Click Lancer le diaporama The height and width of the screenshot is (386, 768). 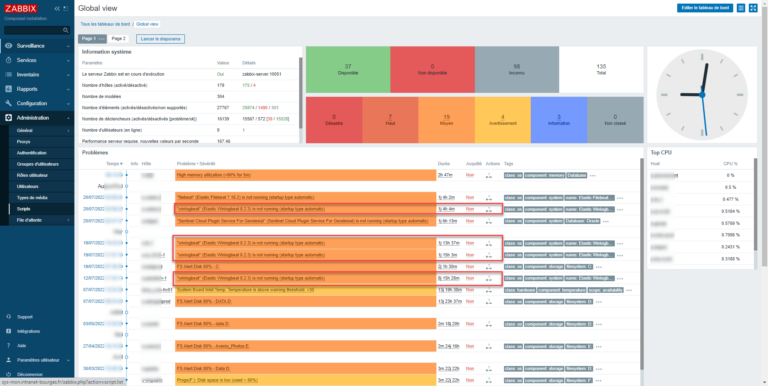click(160, 39)
